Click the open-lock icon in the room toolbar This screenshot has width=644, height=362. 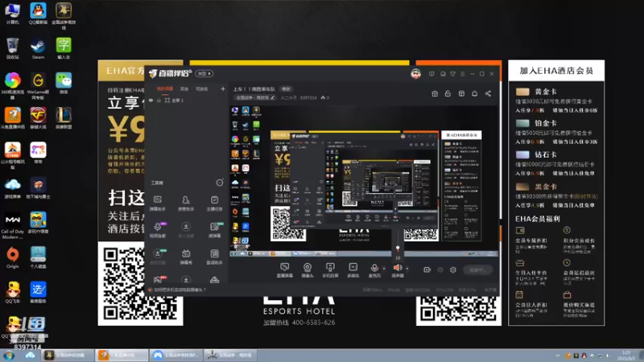tap(448, 93)
